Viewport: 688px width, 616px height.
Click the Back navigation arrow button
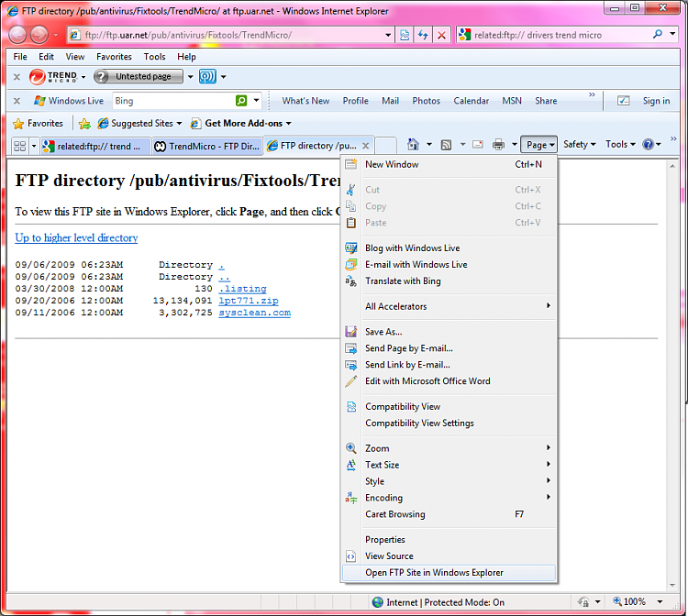pos(18,35)
